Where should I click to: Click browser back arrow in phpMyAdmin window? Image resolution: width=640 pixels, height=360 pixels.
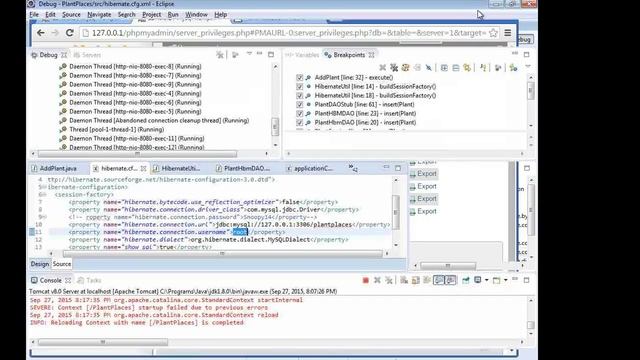coord(40,33)
